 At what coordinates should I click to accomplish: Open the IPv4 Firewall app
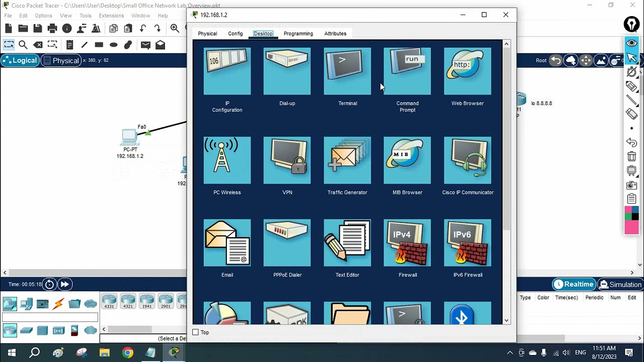pos(407,243)
